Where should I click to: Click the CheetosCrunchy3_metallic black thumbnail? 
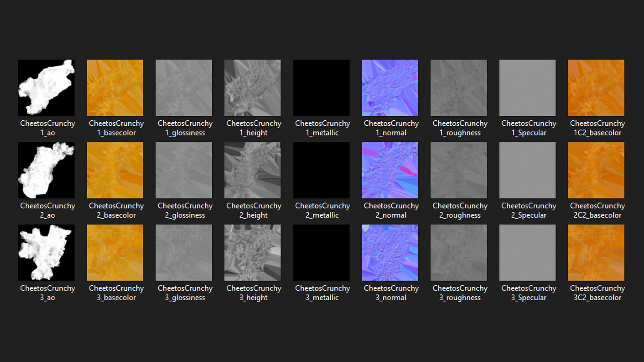coord(321,253)
